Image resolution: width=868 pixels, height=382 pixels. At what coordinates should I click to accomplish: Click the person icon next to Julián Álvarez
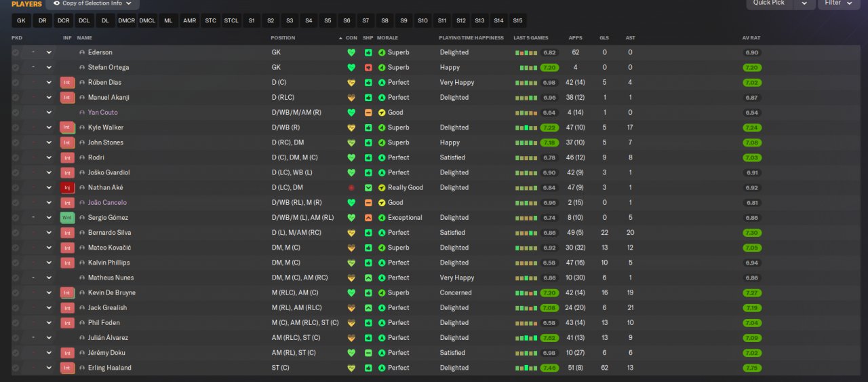82,338
